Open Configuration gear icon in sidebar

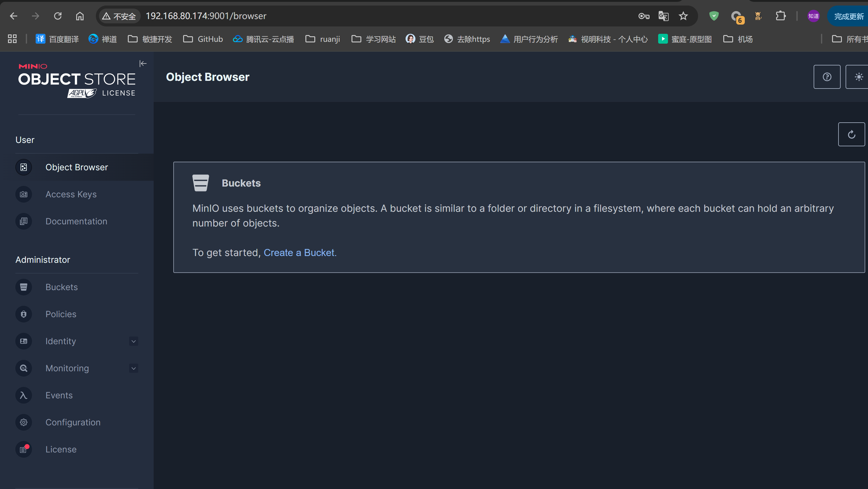24,422
